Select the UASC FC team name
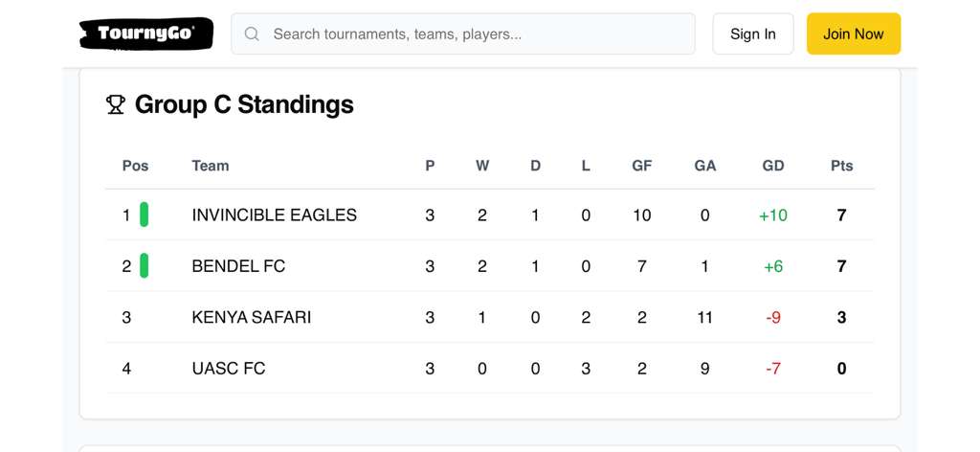The width and height of the screenshot is (980, 452). (228, 369)
